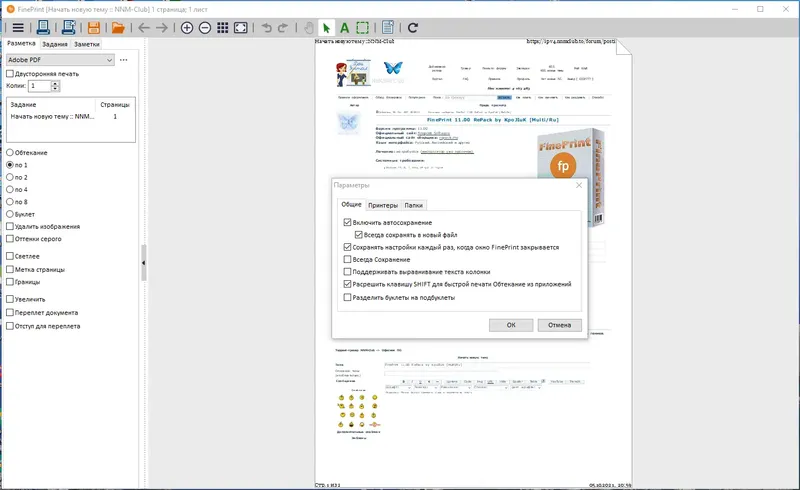Toggle Отступ для переплета checkbox
The height and width of the screenshot is (490, 800).
pos(10,326)
